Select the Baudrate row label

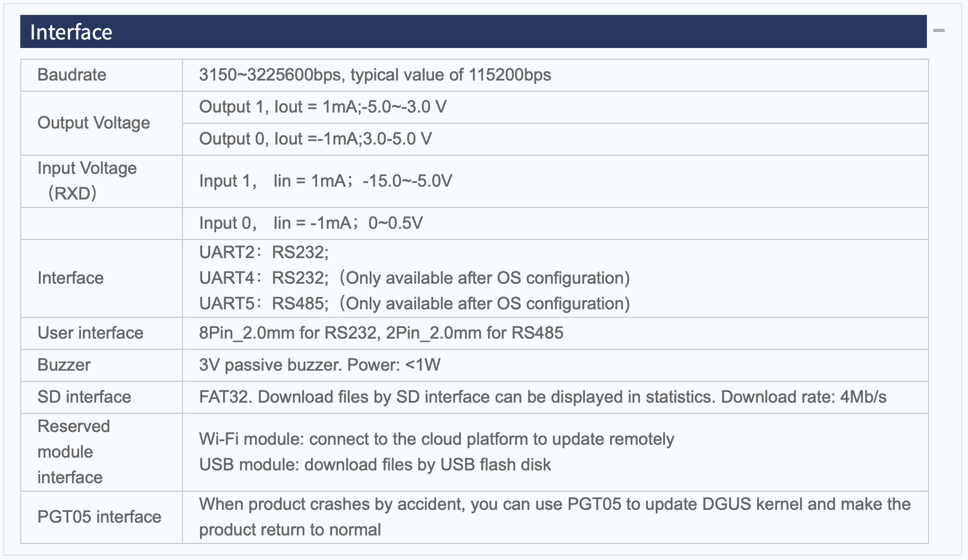pyautogui.click(x=72, y=75)
